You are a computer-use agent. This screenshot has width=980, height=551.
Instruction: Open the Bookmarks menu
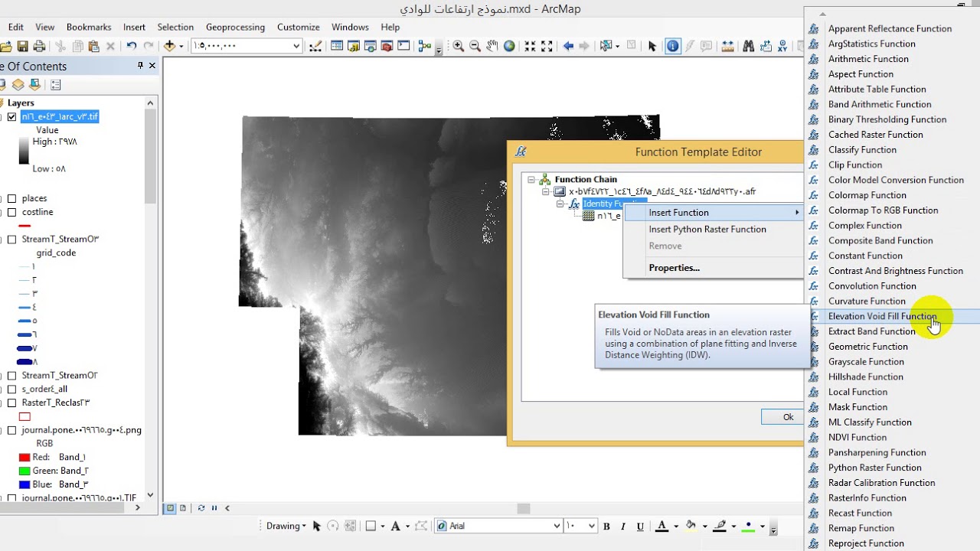coord(89,27)
